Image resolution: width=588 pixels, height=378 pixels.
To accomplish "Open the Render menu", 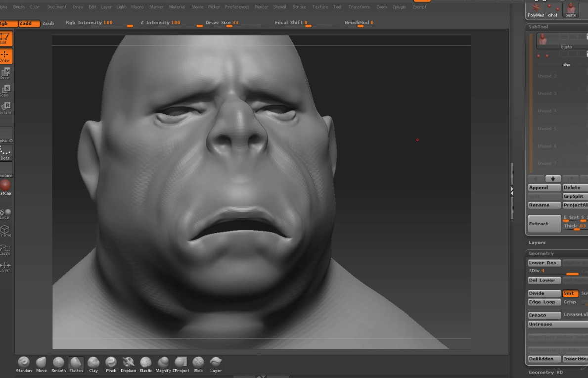I will (262, 7).
